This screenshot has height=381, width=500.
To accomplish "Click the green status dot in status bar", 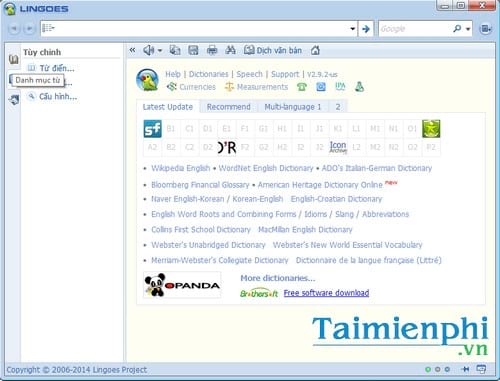I will (x=428, y=369).
